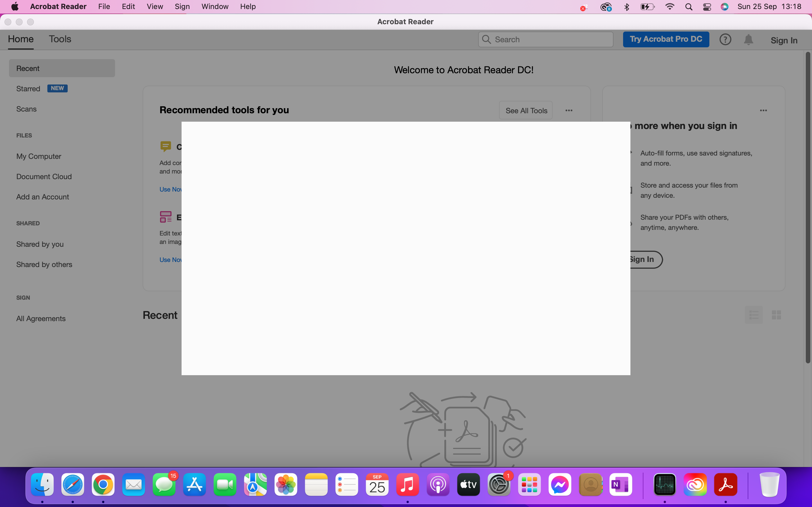Open the View menu
812x507 pixels.
(155, 7)
